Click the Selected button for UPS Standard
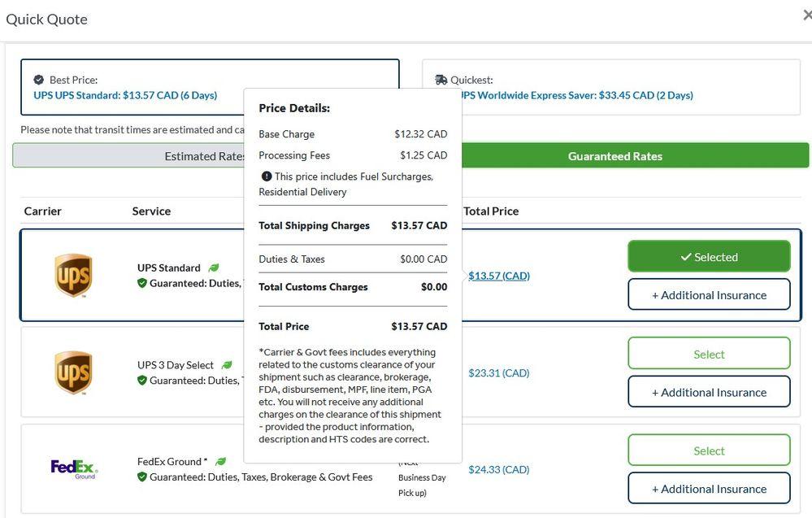812x518 pixels. pyautogui.click(x=709, y=256)
